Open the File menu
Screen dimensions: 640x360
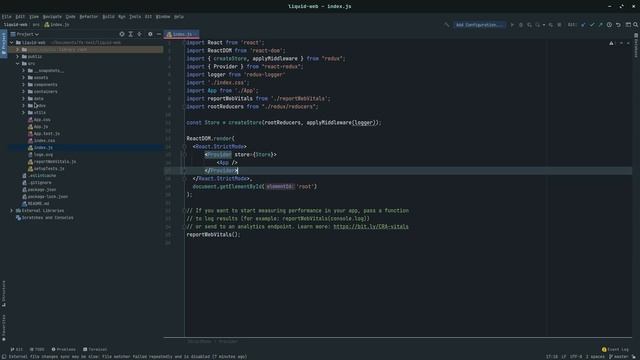point(7,17)
